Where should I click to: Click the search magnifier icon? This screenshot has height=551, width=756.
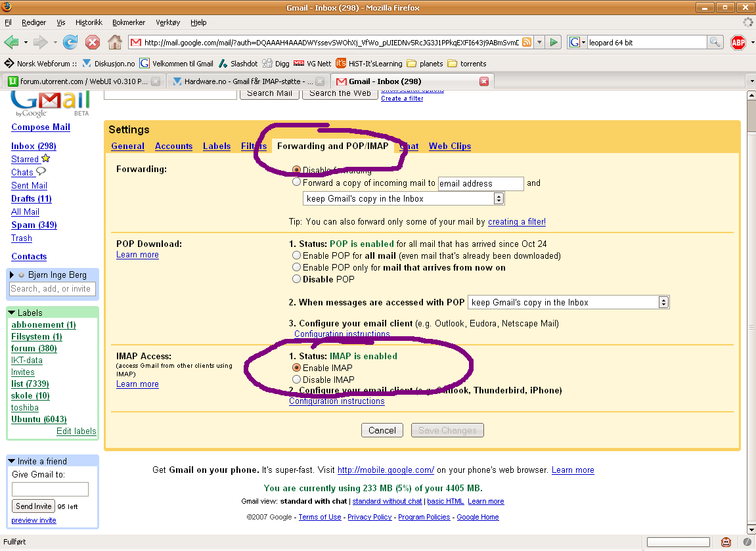[715, 43]
